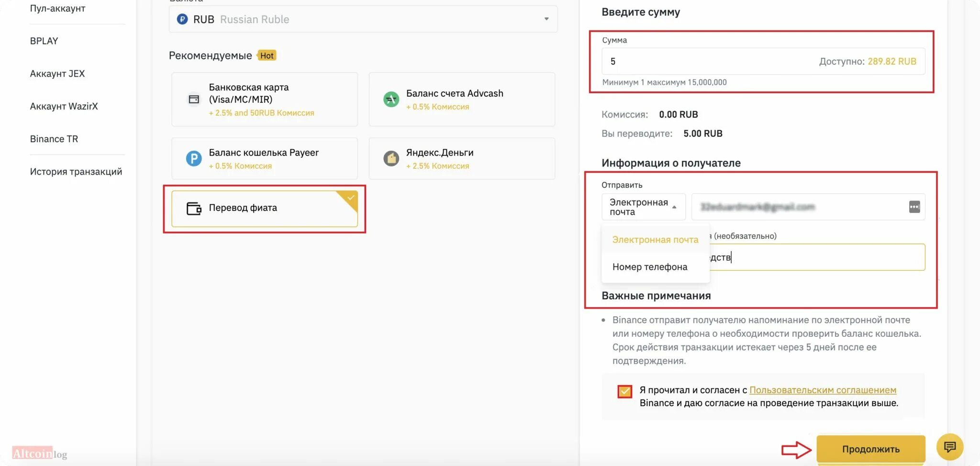Click the optional note input field
This screenshot has height=466, width=980.
(x=817, y=257)
